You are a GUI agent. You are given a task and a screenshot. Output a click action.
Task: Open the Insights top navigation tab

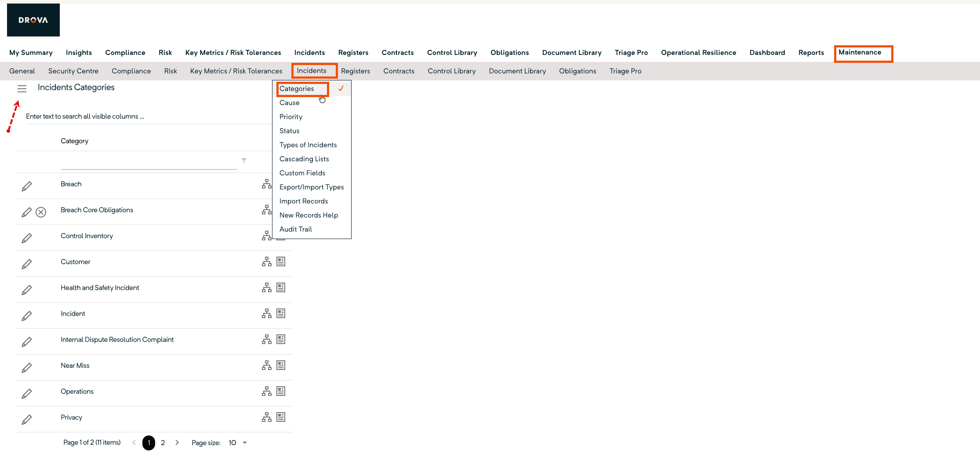click(x=79, y=53)
